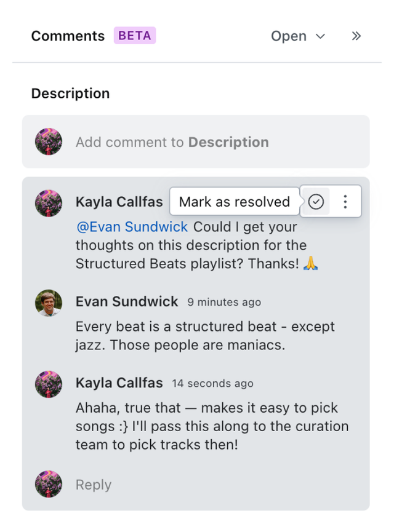The height and width of the screenshot is (532, 394).
Task: Collapse the Comments panel with the double-chevron icon
Action: pos(356,36)
